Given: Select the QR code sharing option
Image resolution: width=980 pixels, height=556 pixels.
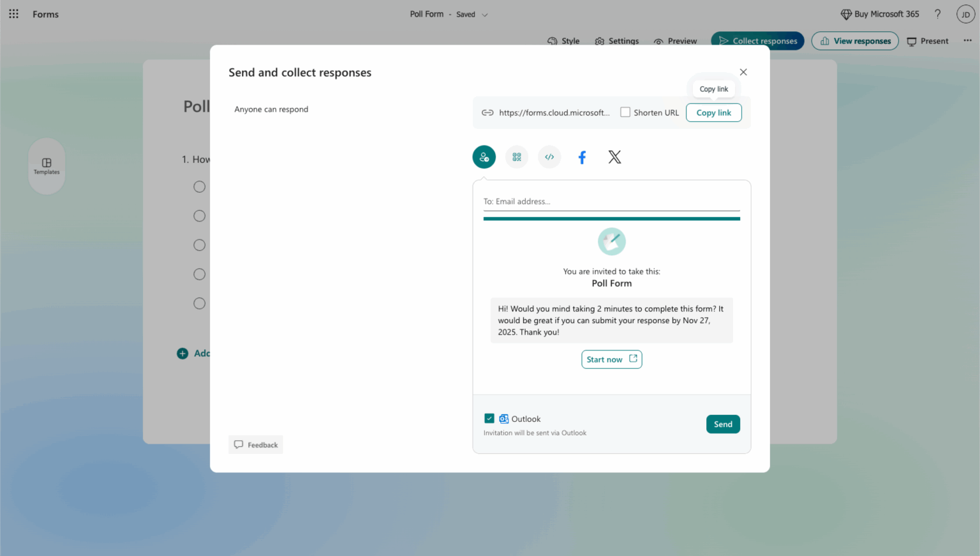Looking at the screenshot, I should [517, 156].
